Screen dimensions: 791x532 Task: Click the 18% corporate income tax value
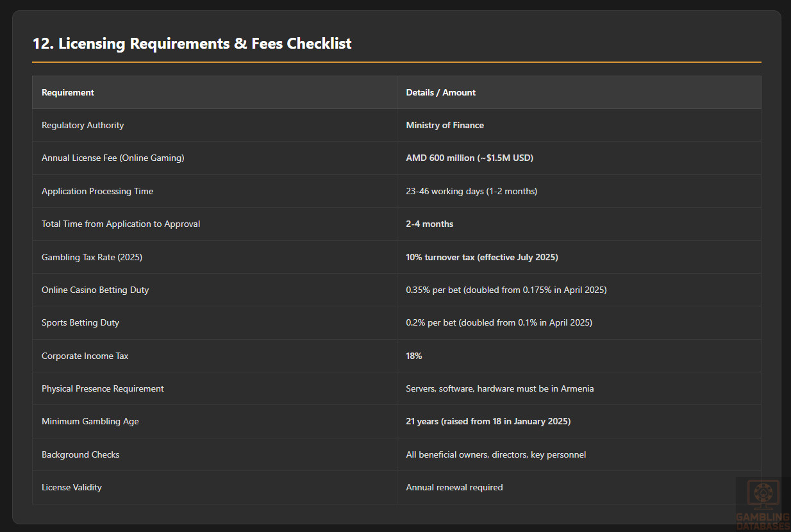coord(414,356)
